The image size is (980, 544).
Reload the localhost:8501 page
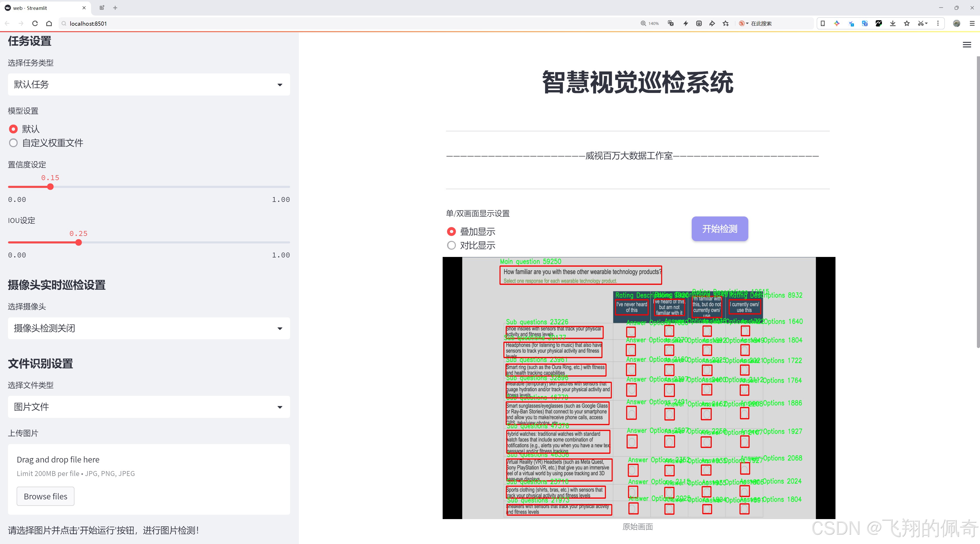tap(35, 23)
